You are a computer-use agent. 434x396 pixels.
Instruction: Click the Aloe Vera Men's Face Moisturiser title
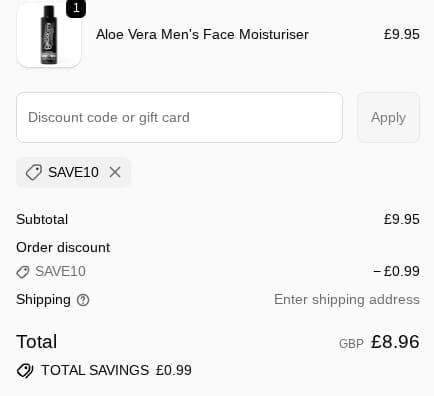click(x=202, y=34)
